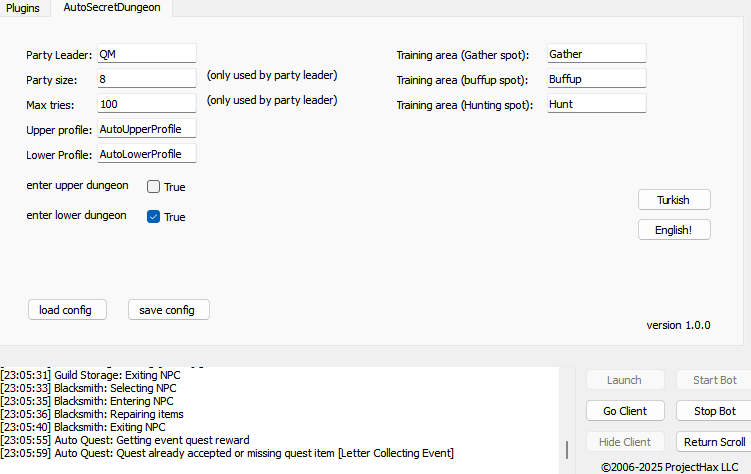Click the load config button
This screenshot has height=474, width=751.
67,310
